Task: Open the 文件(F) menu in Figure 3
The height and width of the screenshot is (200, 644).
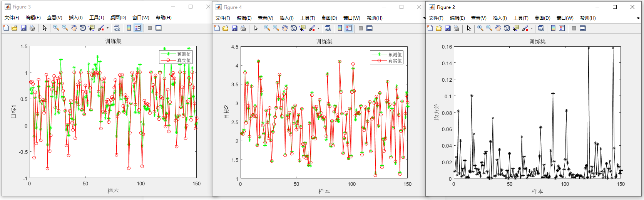Action: click(12, 18)
